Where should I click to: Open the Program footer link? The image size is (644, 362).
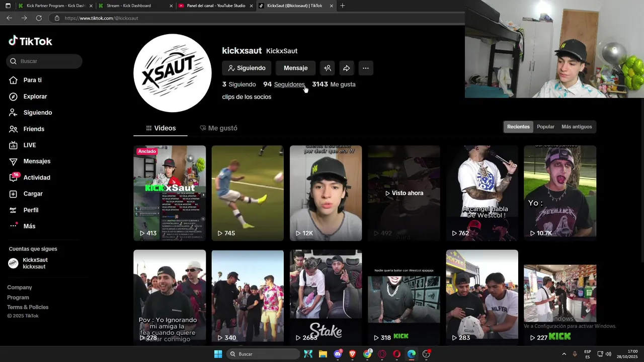pos(18,298)
